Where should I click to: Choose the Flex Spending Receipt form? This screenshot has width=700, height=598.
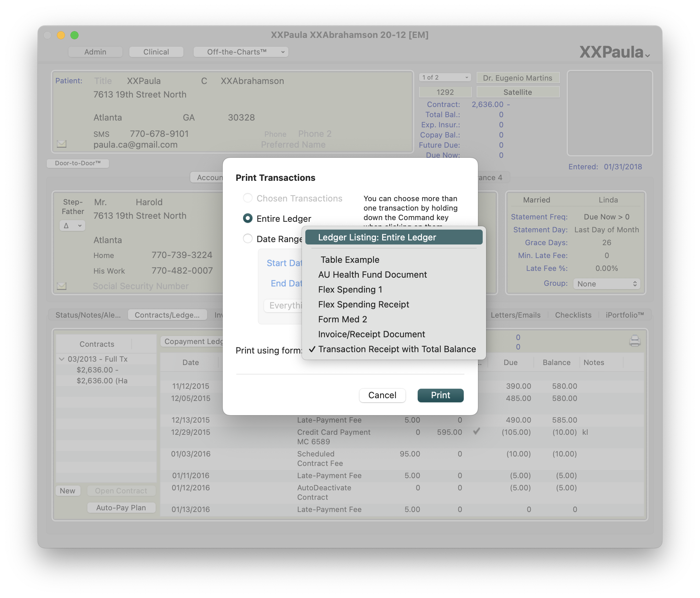pos(364,304)
